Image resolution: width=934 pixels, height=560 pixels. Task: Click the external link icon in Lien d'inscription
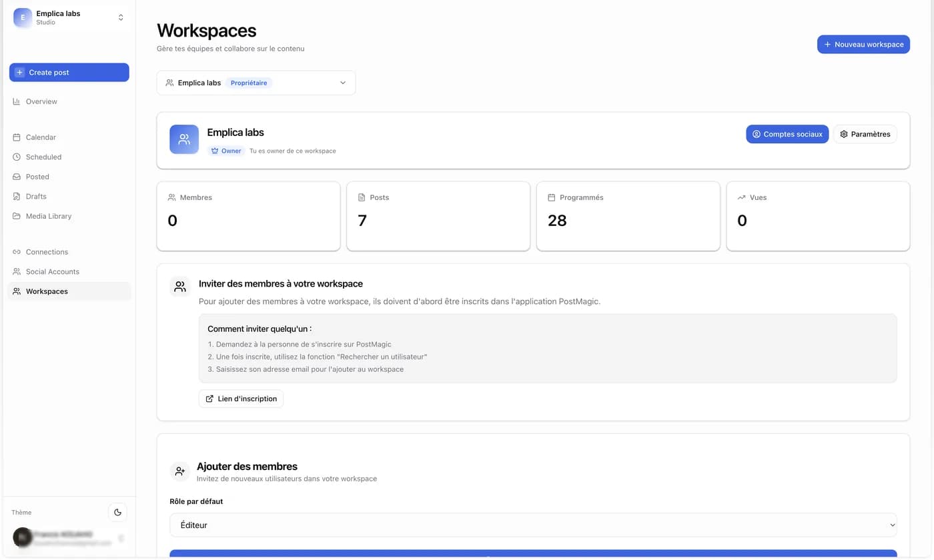click(x=209, y=399)
